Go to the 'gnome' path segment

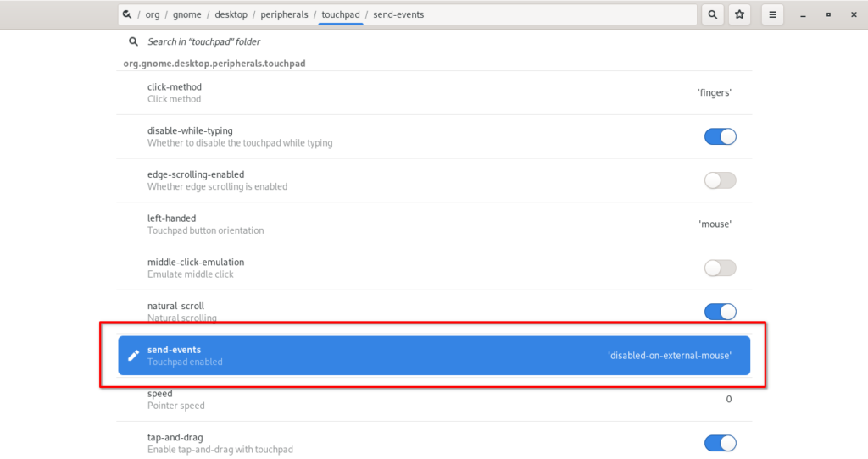tap(188, 14)
